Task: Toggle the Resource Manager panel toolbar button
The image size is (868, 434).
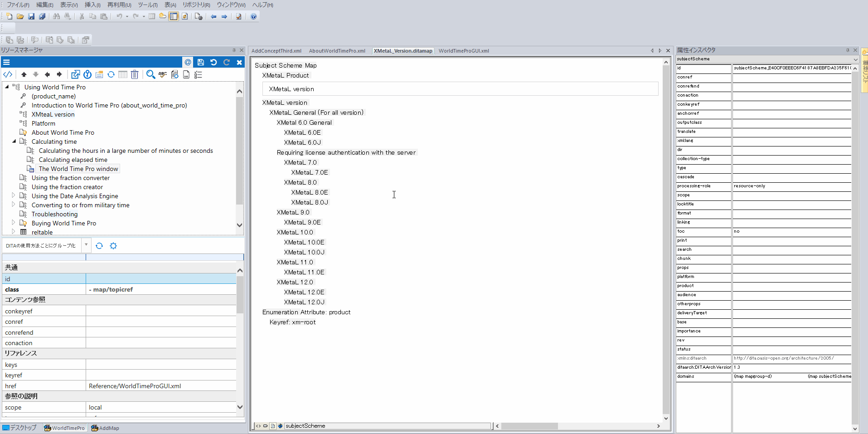Action: coord(174,16)
